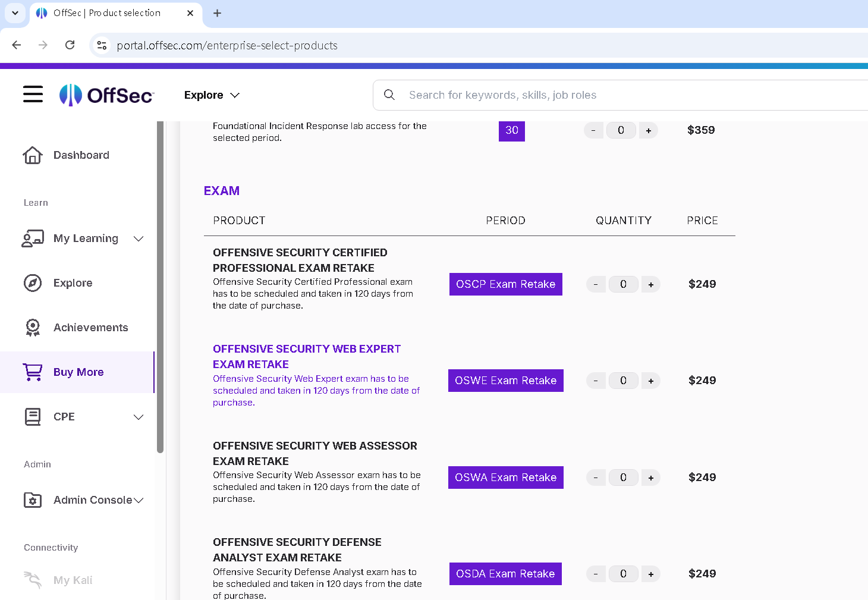Click the Explore compass icon in sidebar
The width and height of the screenshot is (868, 600).
(x=33, y=283)
